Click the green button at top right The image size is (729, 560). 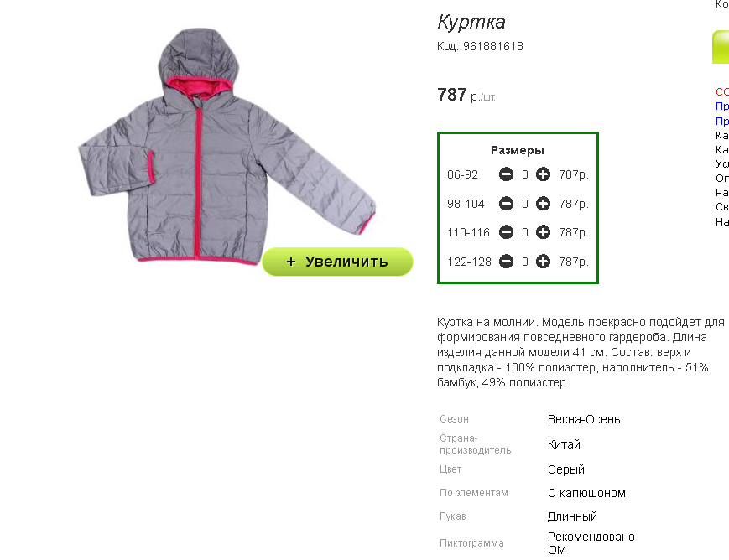[x=721, y=47]
